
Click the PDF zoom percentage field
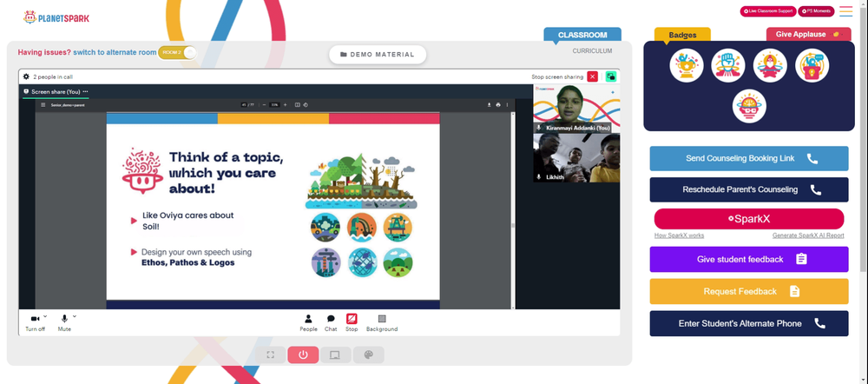pyautogui.click(x=274, y=105)
